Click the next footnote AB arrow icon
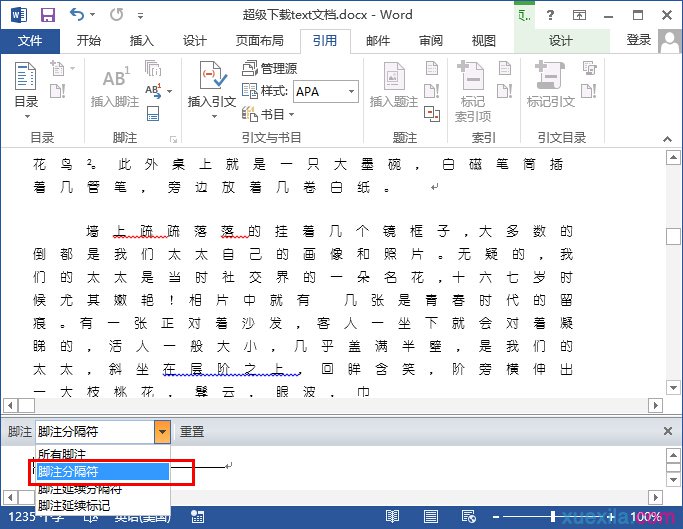Image resolution: width=683 pixels, height=529 pixels. [x=153, y=91]
